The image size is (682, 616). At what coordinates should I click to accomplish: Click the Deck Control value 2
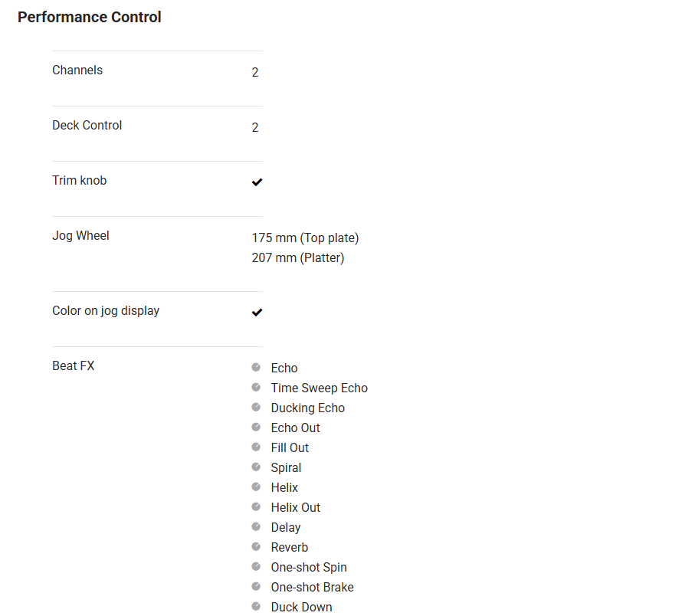[255, 127]
